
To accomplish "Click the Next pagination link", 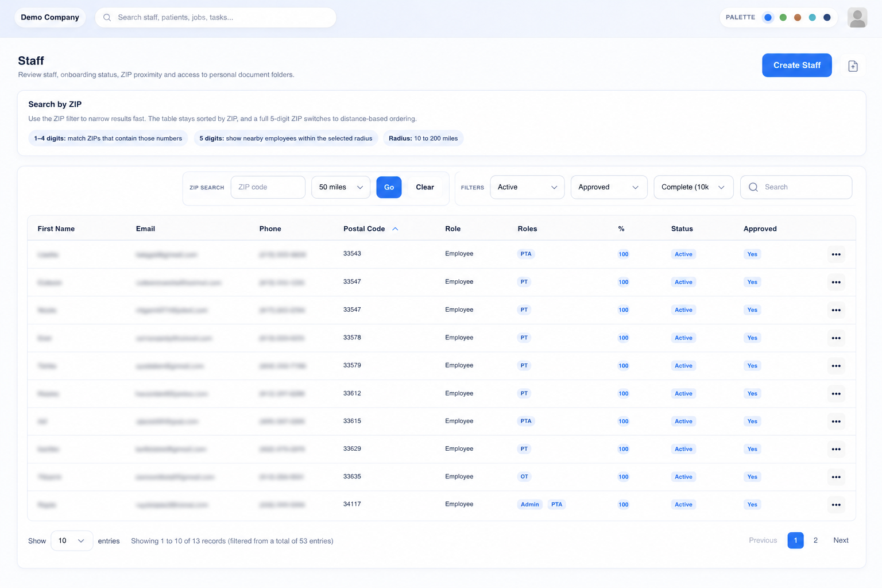I will pos(841,540).
